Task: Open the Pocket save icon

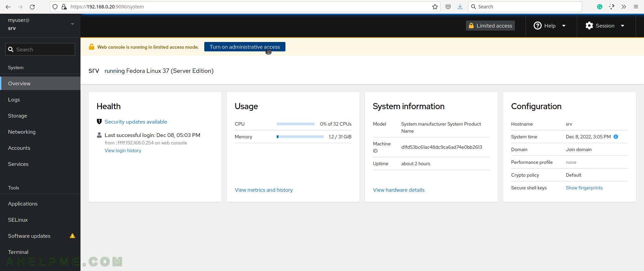Action: coord(448,7)
